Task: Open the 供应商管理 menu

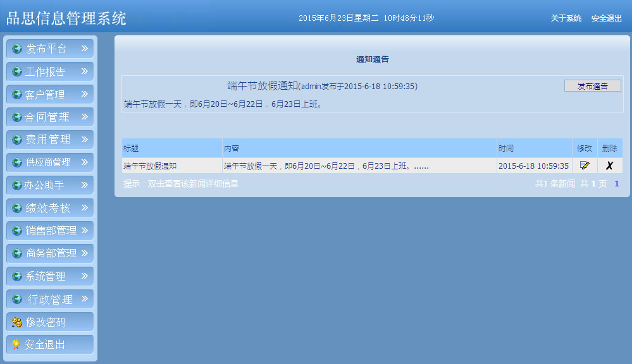Action: tap(48, 162)
